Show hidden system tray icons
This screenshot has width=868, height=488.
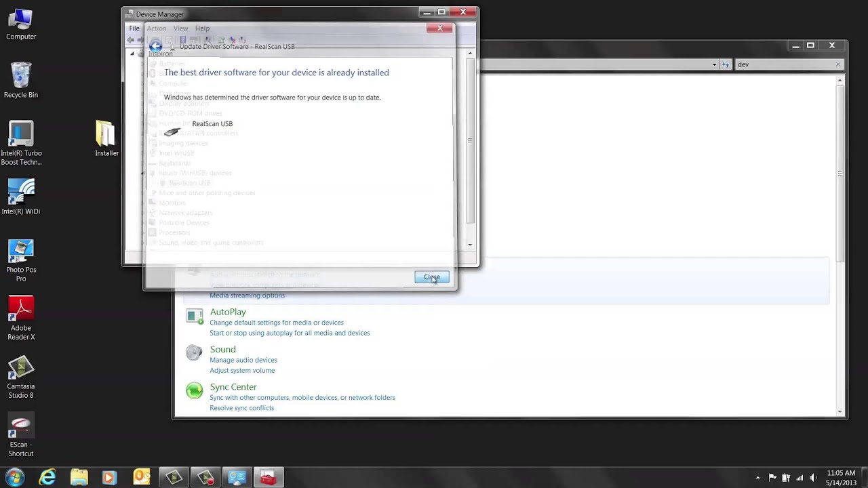coord(758,478)
